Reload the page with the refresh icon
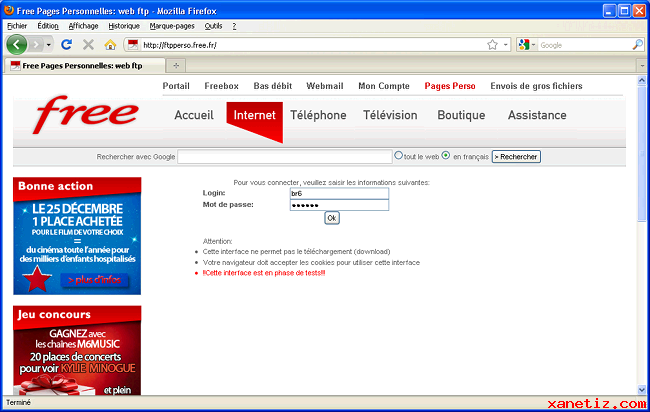650x412 pixels. coord(66,44)
